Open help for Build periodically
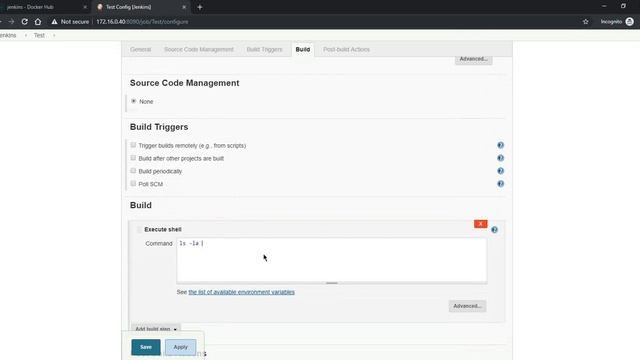The width and height of the screenshot is (640, 360). point(500,171)
